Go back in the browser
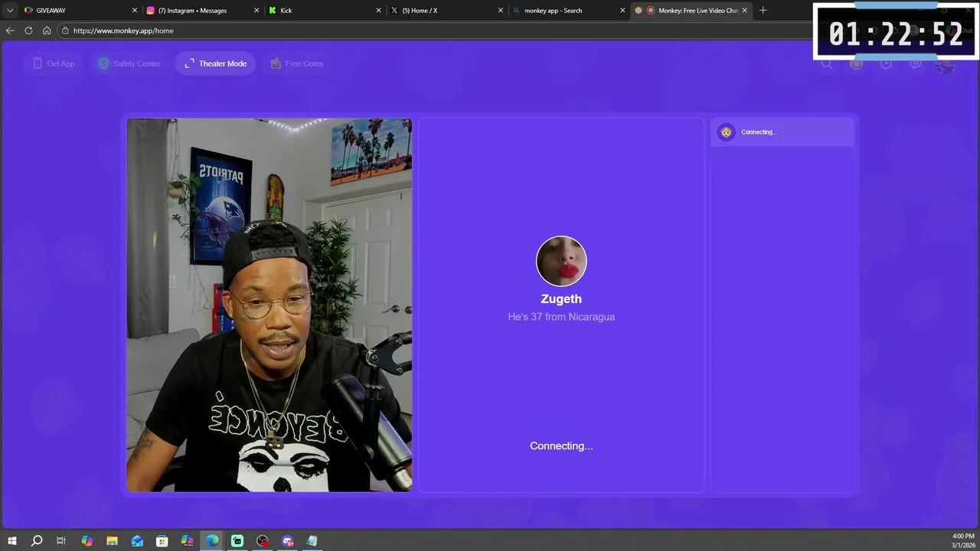 click(10, 31)
